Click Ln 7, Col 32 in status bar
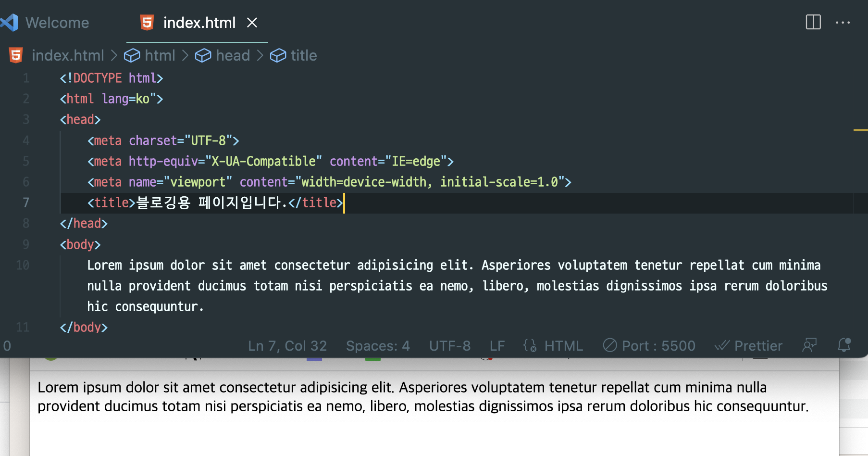Viewport: 868px width, 456px height. [287, 346]
